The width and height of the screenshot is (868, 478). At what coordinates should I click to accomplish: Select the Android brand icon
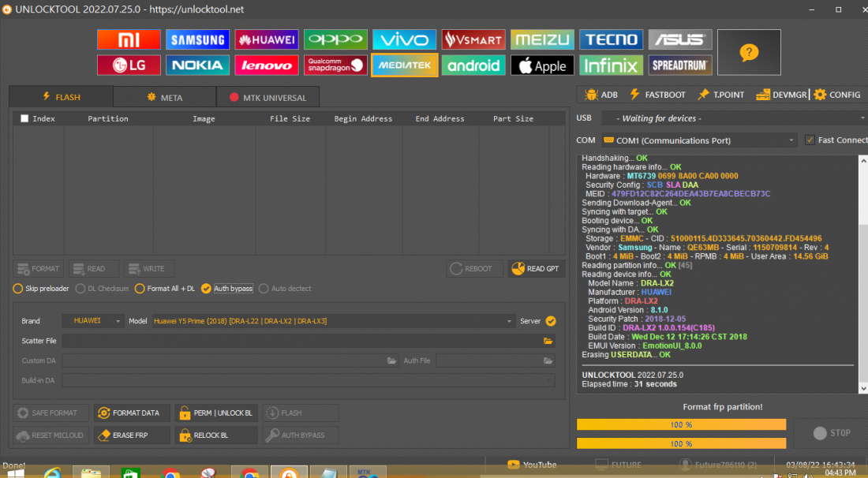[x=473, y=65]
